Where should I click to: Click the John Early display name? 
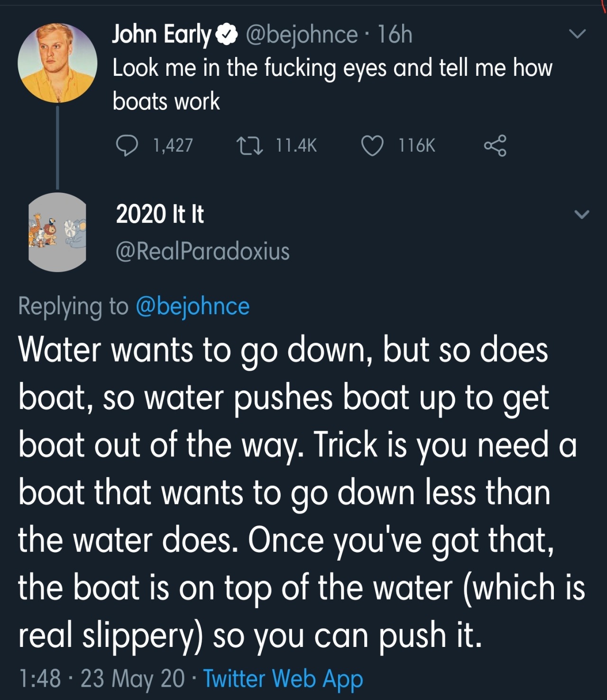[x=161, y=35]
